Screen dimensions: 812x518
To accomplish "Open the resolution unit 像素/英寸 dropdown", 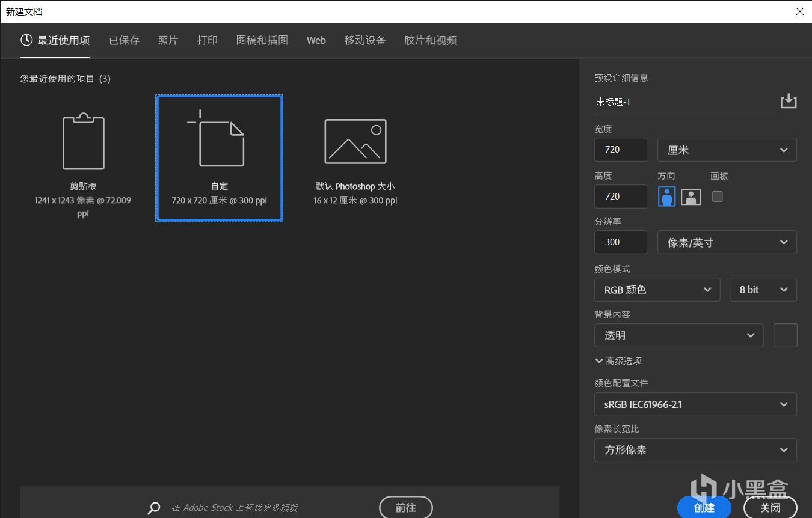I will (x=727, y=242).
